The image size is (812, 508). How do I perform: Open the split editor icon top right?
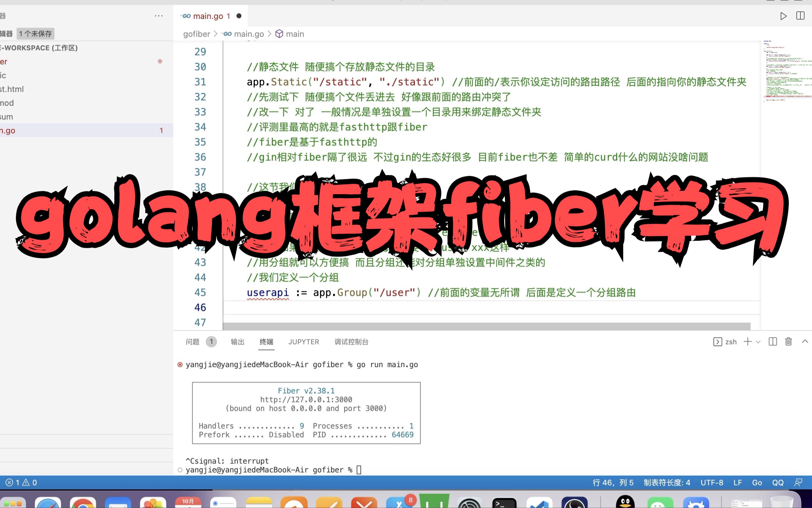(801, 16)
